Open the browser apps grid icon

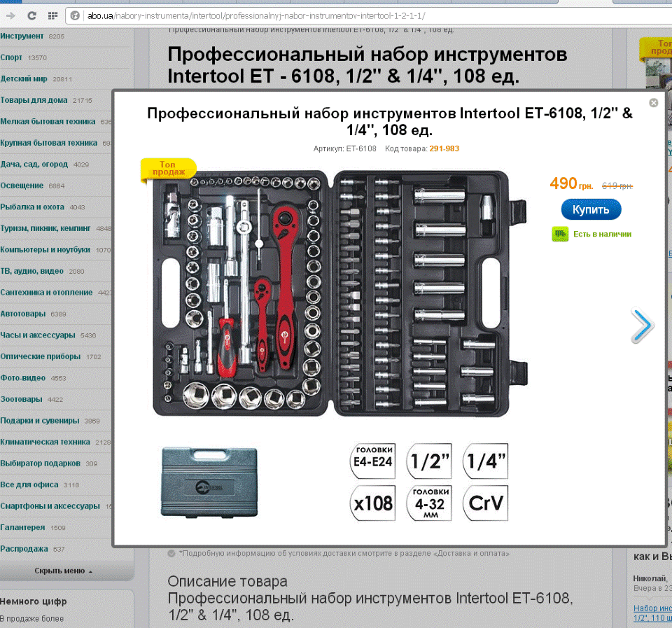tap(52, 16)
